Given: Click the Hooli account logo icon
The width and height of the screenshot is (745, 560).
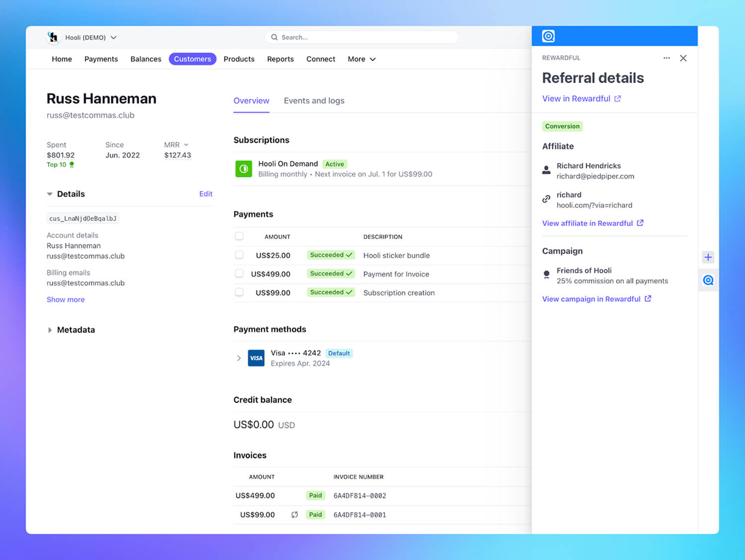Looking at the screenshot, I should [53, 37].
